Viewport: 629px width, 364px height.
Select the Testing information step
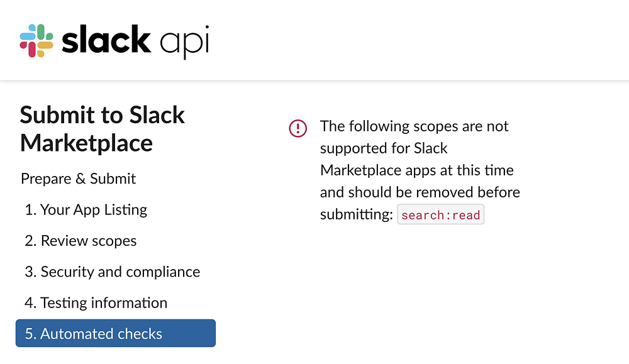click(96, 302)
